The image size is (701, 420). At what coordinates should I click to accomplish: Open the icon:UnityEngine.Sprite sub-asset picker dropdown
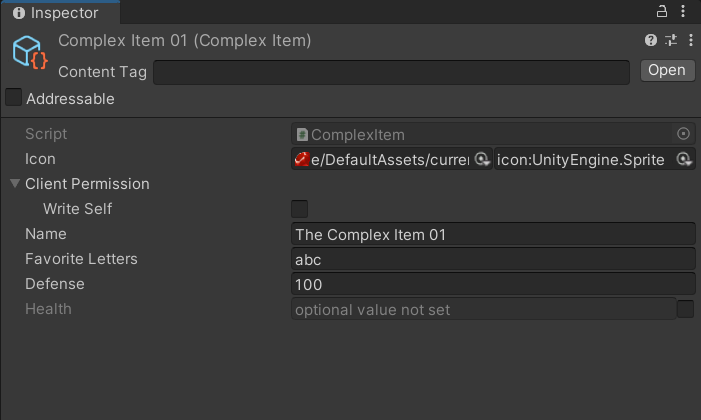pyautogui.click(x=684, y=159)
